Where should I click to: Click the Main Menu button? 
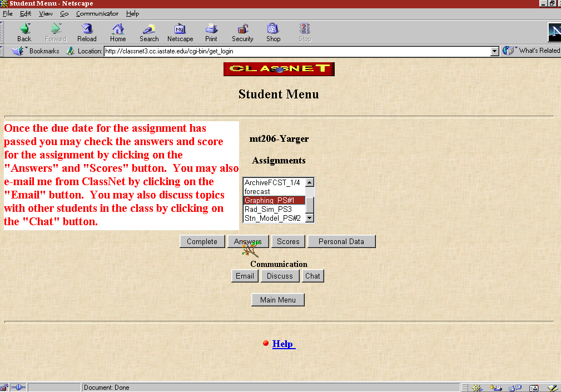pos(278,300)
